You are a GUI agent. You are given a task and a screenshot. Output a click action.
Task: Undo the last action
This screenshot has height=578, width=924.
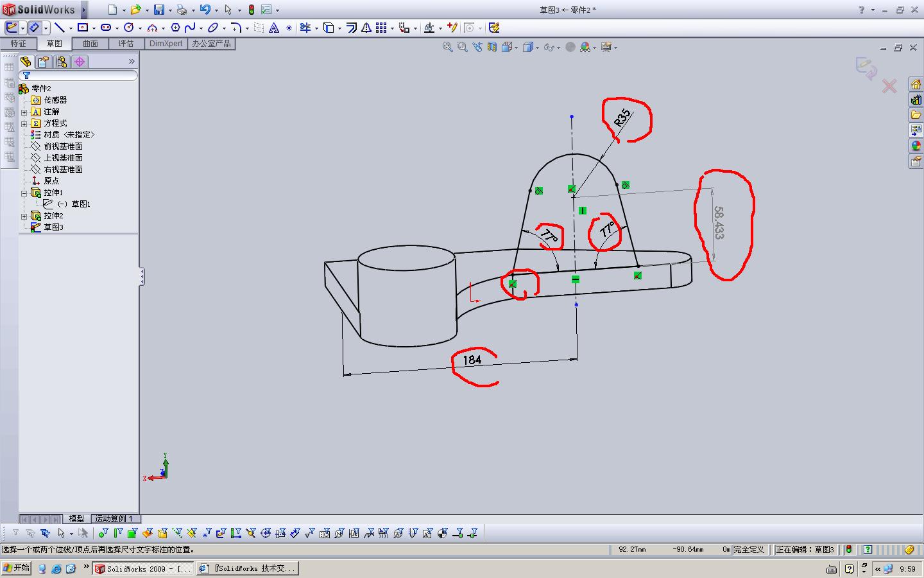(205, 10)
